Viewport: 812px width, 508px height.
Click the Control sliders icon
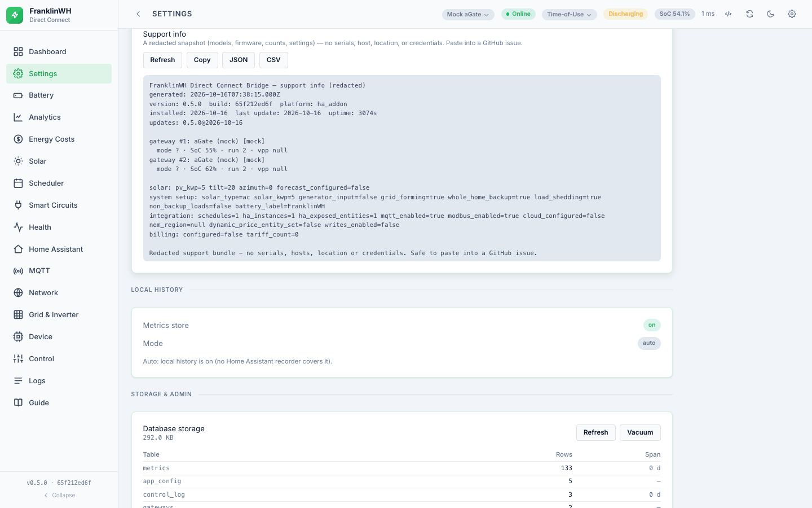click(18, 359)
